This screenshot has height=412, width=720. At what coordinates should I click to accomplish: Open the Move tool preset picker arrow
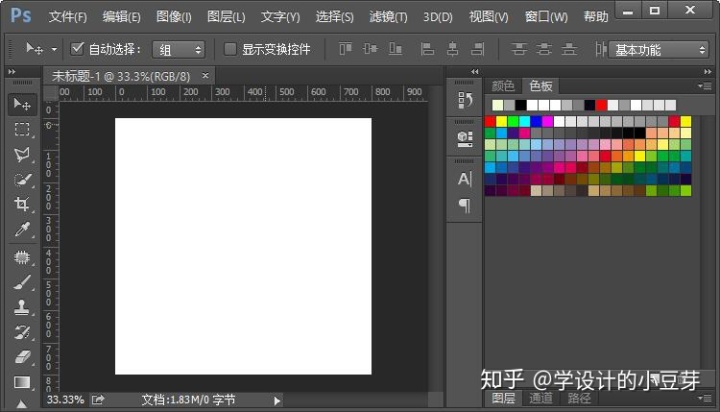click(x=54, y=49)
